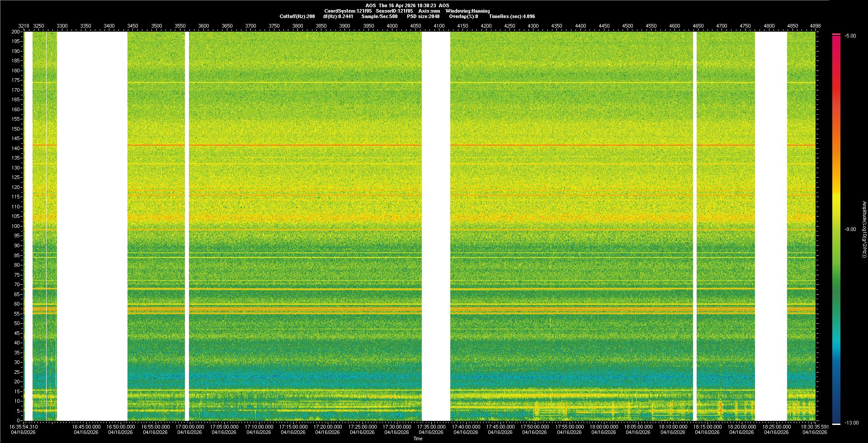Click the 100 Hz frequency axis tick label
868x443 pixels.
[16, 226]
